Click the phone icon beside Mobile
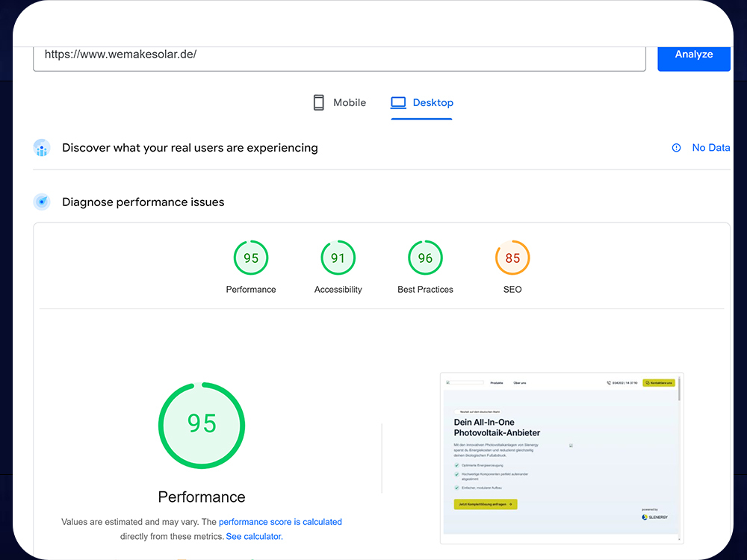The height and width of the screenshot is (560, 747). point(319,102)
